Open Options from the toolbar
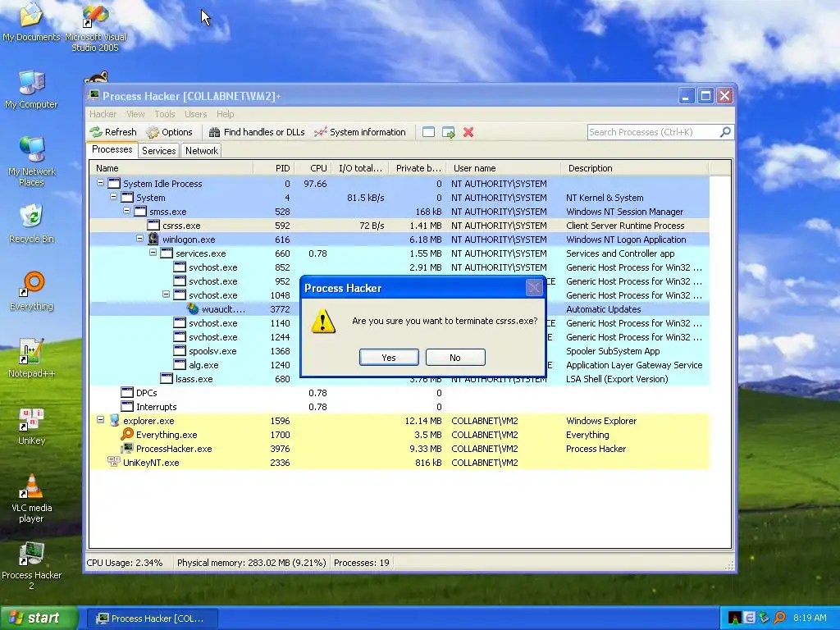 (x=169, y=132)
